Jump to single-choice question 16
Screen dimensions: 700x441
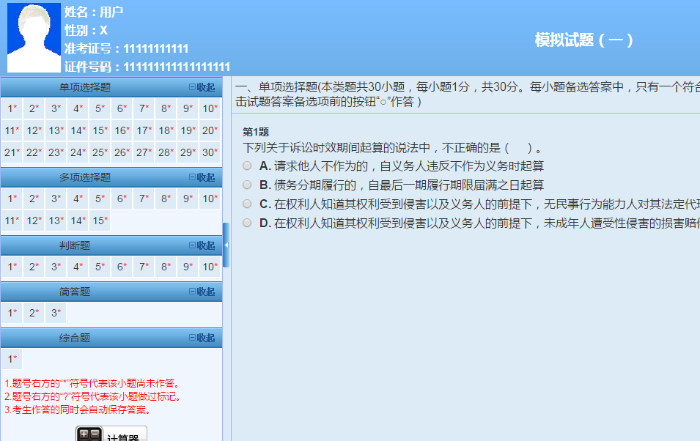coord(122,131)
